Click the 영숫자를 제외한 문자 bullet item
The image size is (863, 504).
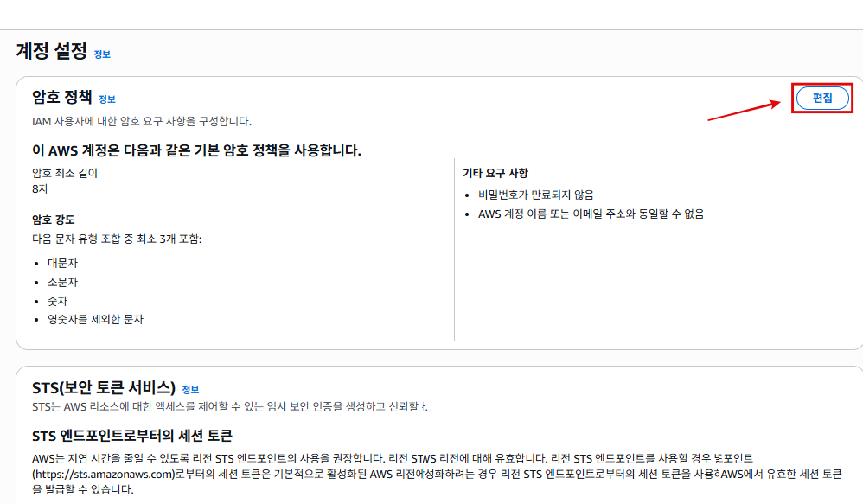click(x=95, y=319)
